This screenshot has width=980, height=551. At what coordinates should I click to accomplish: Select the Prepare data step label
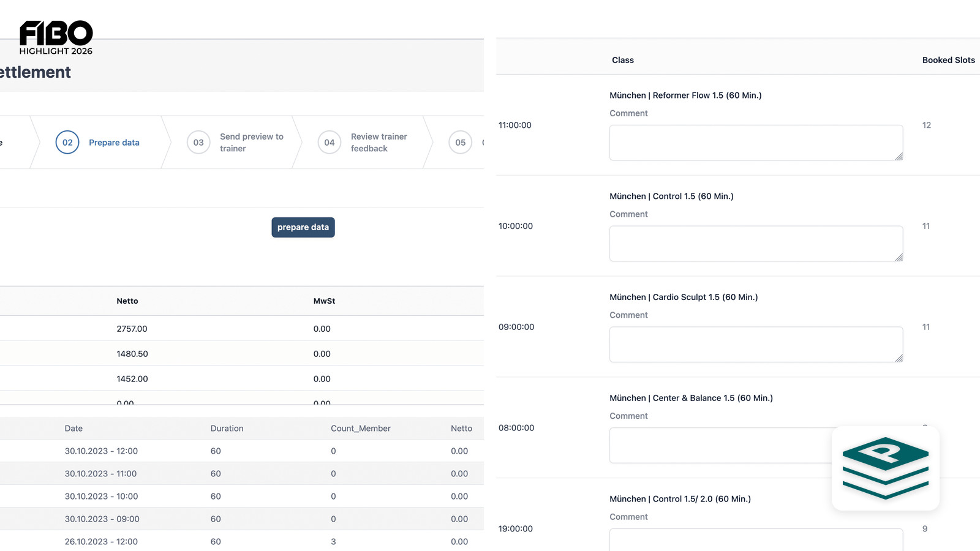click(114, 143)
